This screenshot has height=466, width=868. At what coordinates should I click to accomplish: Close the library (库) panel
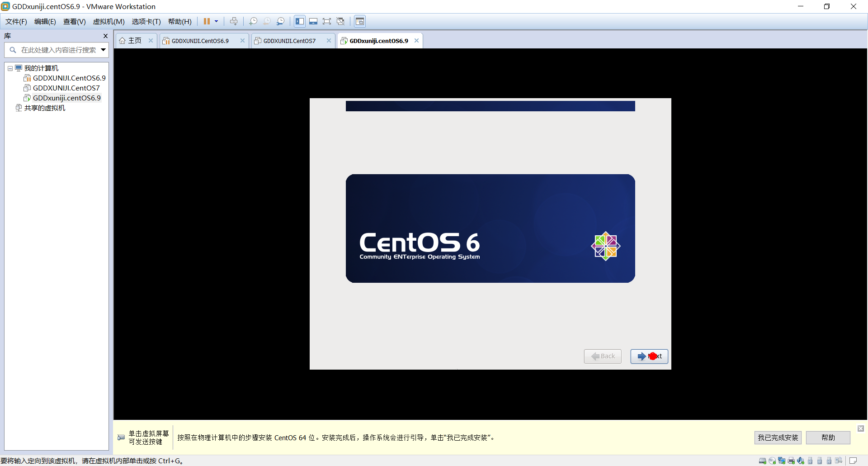pyautogui.click(x=105, y=36)
